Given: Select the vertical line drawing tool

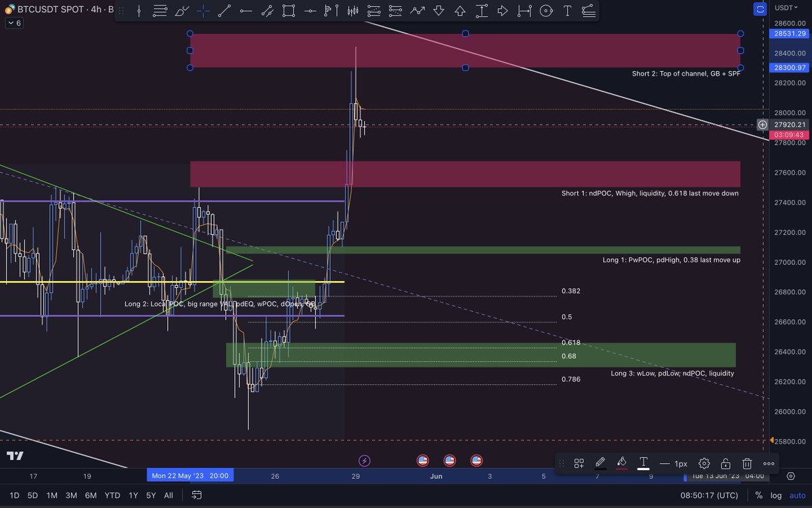Looking at the screenshot, I should coord(138,11).
